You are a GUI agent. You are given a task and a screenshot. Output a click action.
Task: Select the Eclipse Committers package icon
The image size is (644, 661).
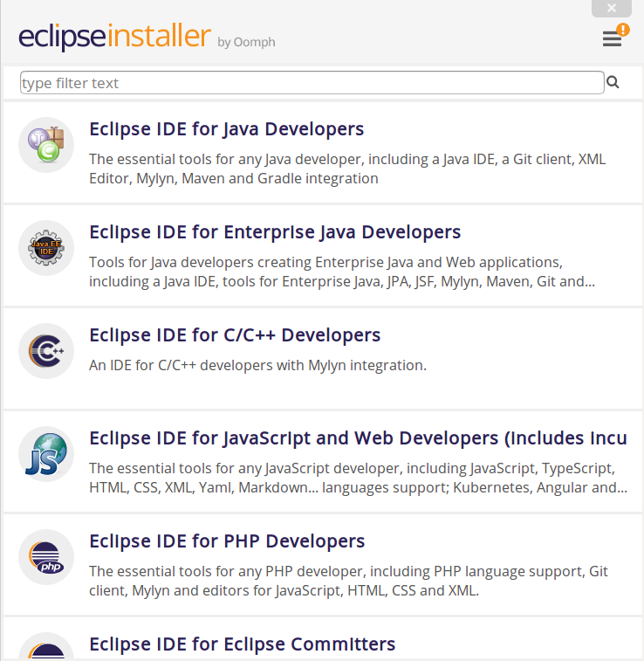click(x=46, y=646)
